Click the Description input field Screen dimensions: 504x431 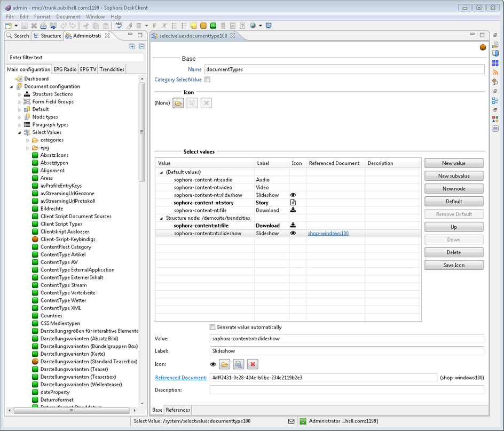tap(347, 390)
